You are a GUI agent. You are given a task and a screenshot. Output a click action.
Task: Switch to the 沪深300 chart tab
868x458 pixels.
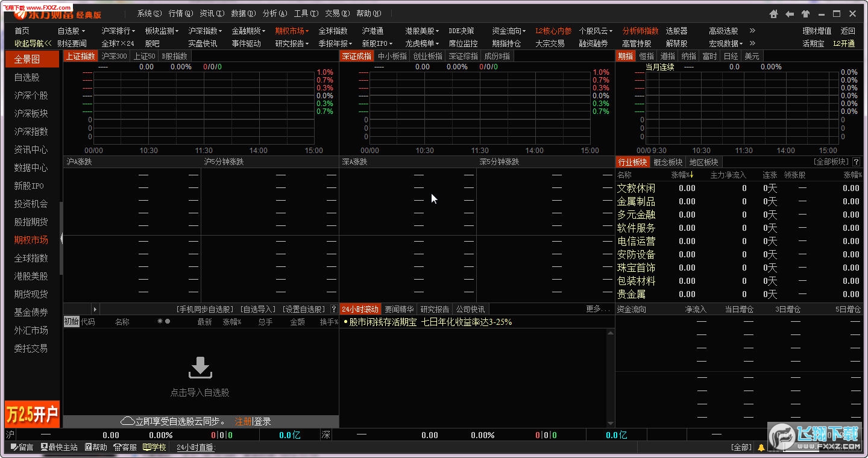(114, 56)
